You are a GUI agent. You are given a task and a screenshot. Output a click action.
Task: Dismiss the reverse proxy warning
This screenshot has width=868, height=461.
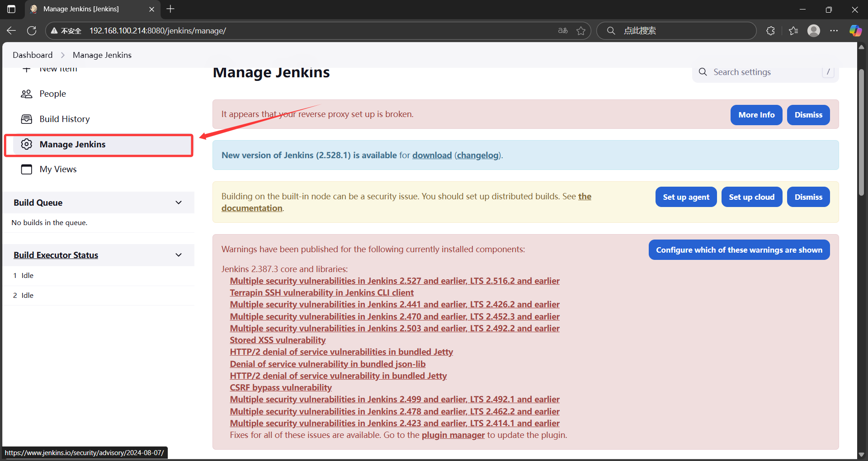click(x=808, y=115)
